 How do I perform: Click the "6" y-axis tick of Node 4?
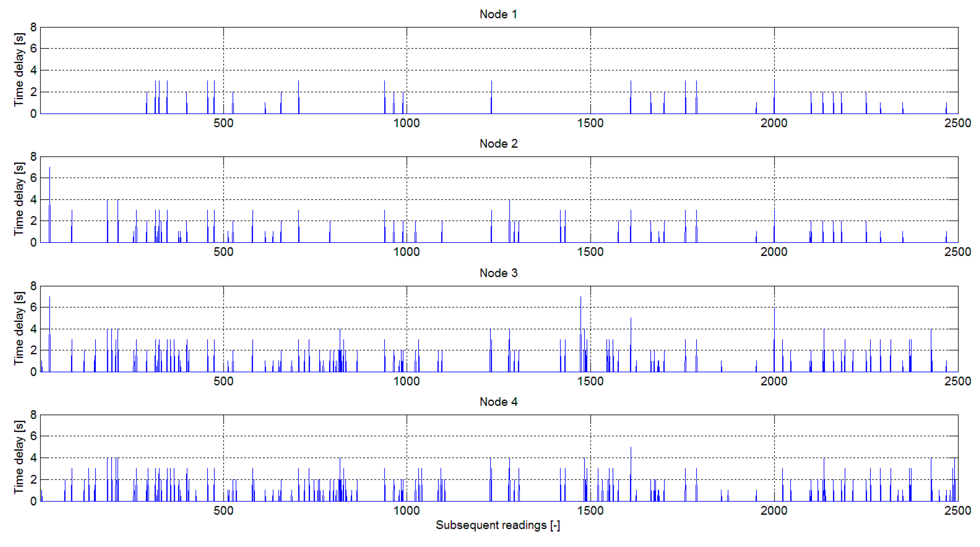tap(33, 436)
